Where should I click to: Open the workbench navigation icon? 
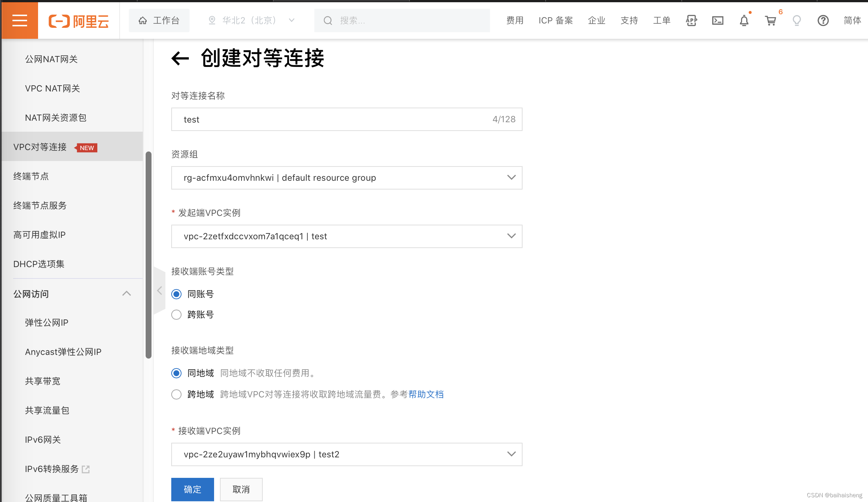pos(142,21)
